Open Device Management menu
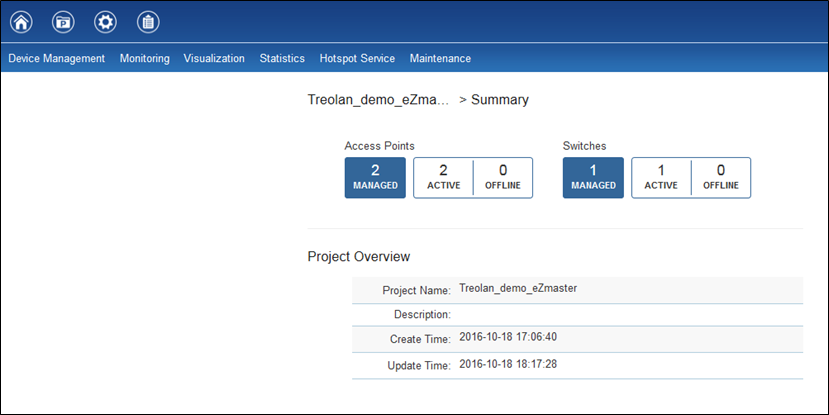This screenshot has height=415, width=829. click(57, 58)
